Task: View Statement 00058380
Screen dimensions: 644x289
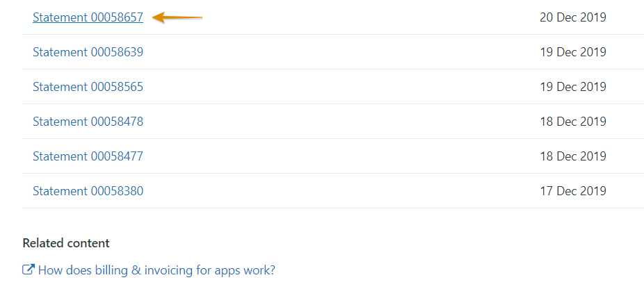Action: (88, 191)
